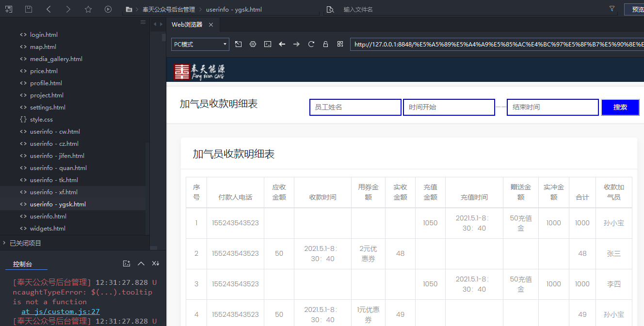Open browser settings gear icon
644x326 pixels.
click(253, 44)
